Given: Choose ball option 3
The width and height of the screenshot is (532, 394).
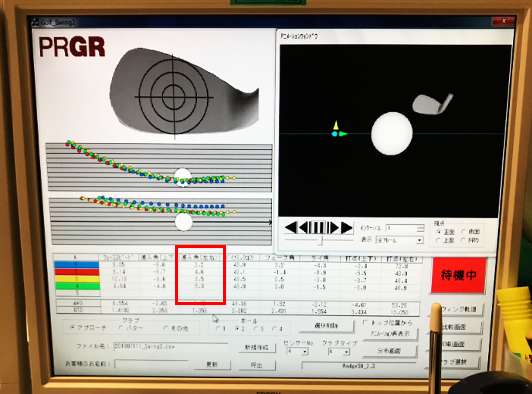Looking at the screenshot, I should [x=256, y=329].
